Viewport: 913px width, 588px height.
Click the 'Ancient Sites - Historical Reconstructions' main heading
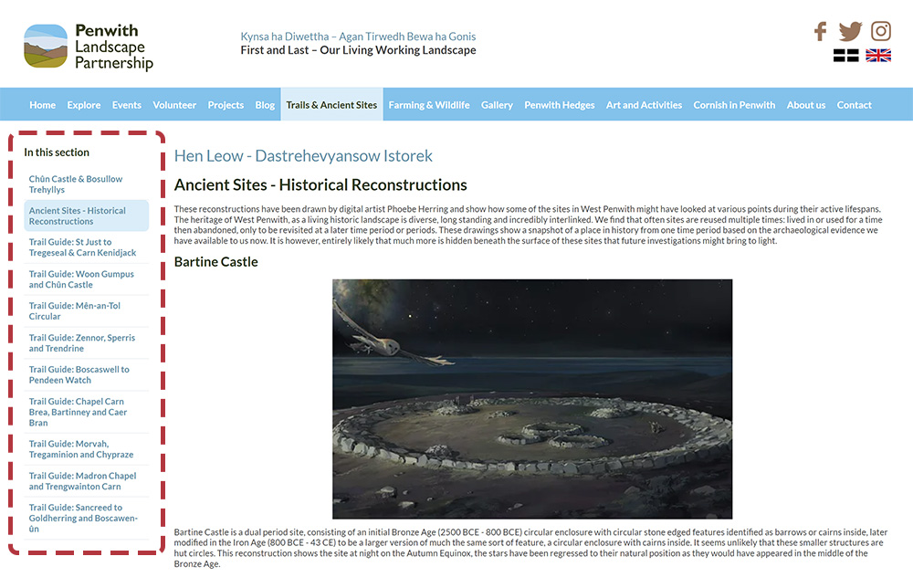(320, 185)
